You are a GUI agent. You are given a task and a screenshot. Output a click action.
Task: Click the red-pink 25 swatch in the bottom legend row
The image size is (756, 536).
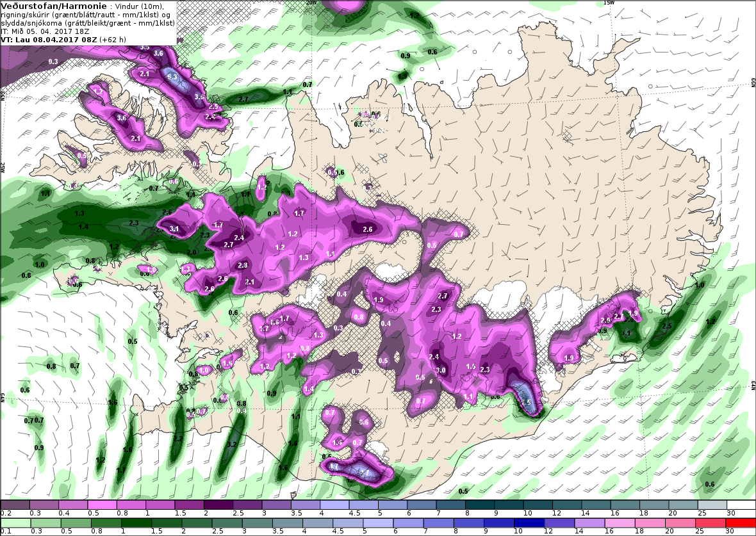(711, 523)
